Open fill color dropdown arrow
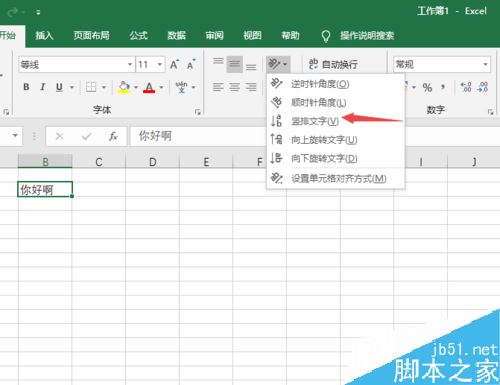 coord(136,87)
